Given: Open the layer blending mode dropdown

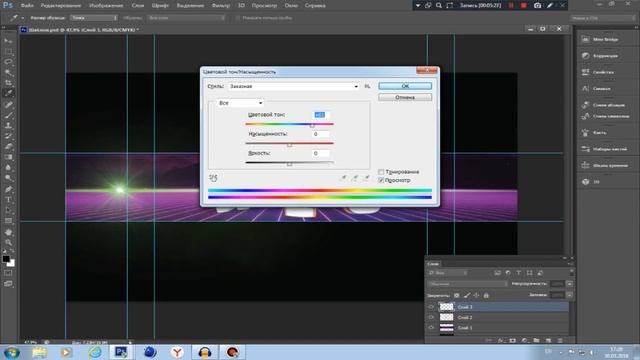Looking at the screenshot, I should point(467,284).
